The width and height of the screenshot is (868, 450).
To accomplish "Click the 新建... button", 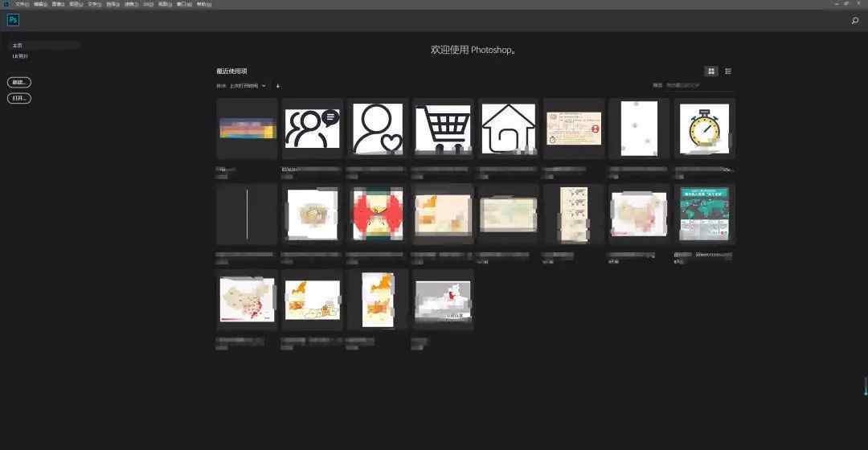I will (19, 83).
